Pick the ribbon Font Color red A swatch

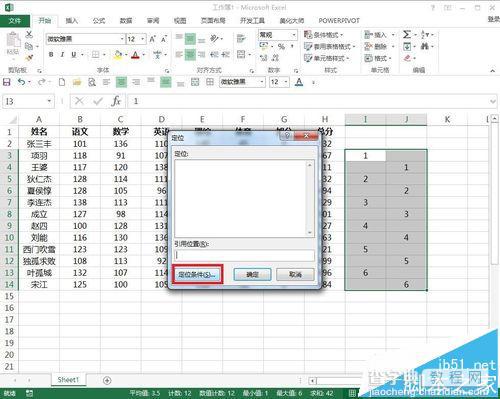135,55
